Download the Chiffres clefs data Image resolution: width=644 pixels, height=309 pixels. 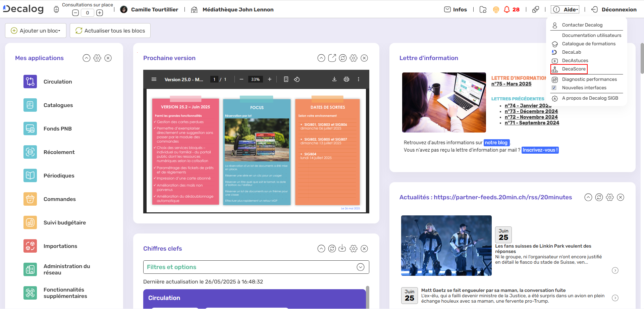coord(342,249)
